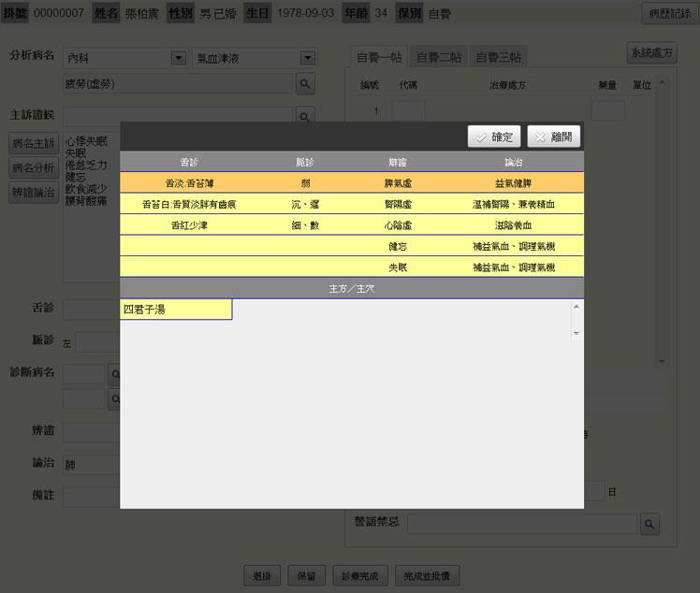Switch to the 自費一帖 tab
Viewport: 700px width, 593px height.
point(380,57)
